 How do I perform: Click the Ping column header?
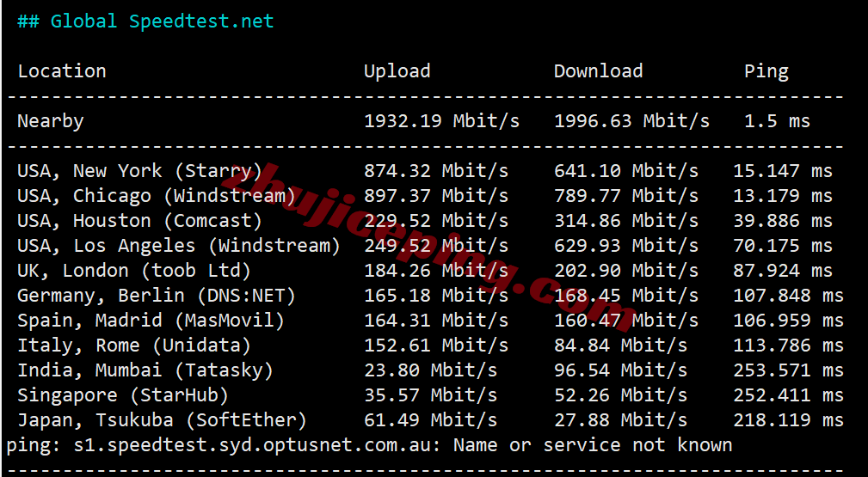[766, 71]
